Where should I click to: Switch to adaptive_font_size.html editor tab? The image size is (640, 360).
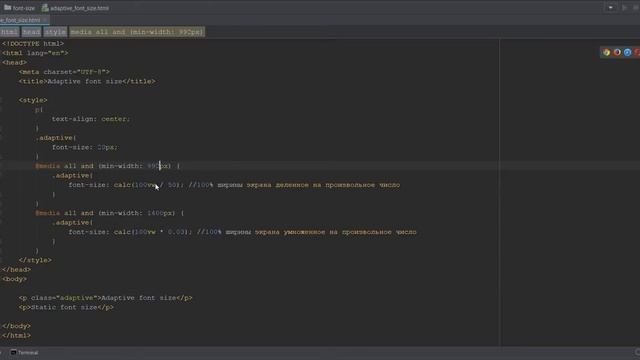click(x=20, y=20)
